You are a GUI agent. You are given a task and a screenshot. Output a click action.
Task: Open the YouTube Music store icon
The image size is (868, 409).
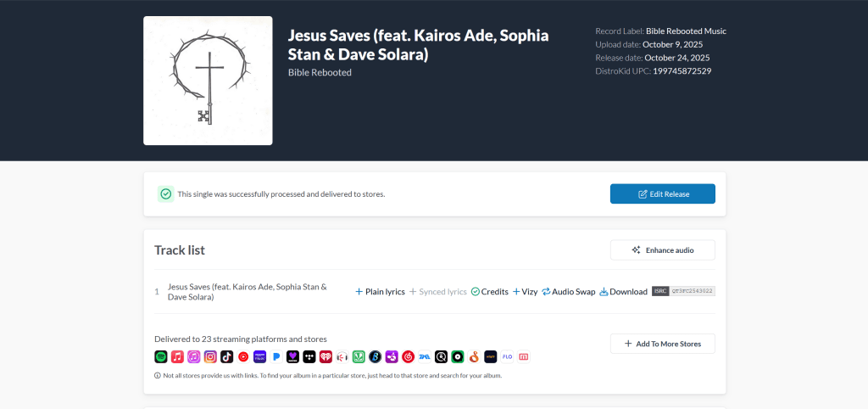point(243,357)
